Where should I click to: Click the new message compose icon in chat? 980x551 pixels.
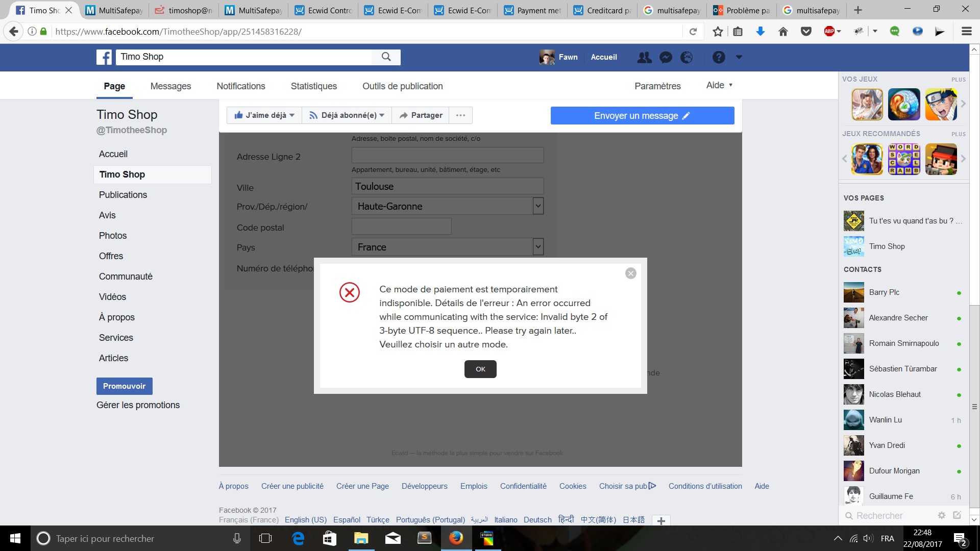957,515
